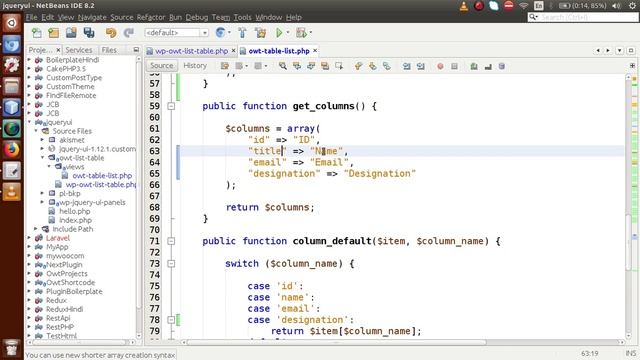Collapse the switch block fold at line 73

click(x=171, y=264)
